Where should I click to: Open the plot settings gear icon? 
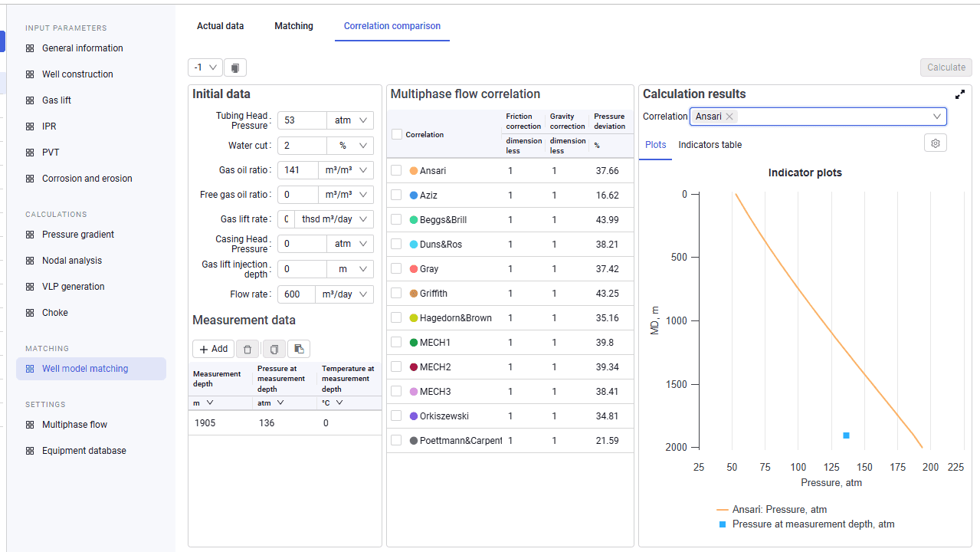tap(936, 143)
